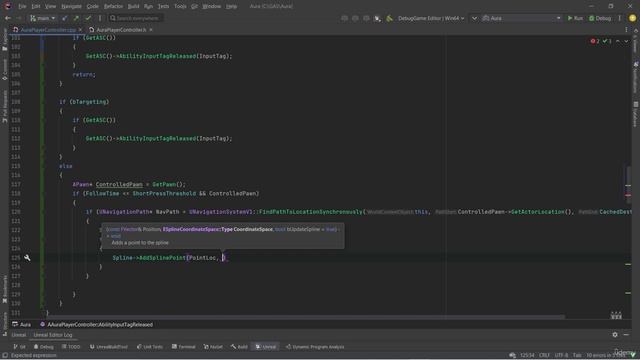Open log panel settings gear
Screen dimensions: 640x360
tap(615, 335)
